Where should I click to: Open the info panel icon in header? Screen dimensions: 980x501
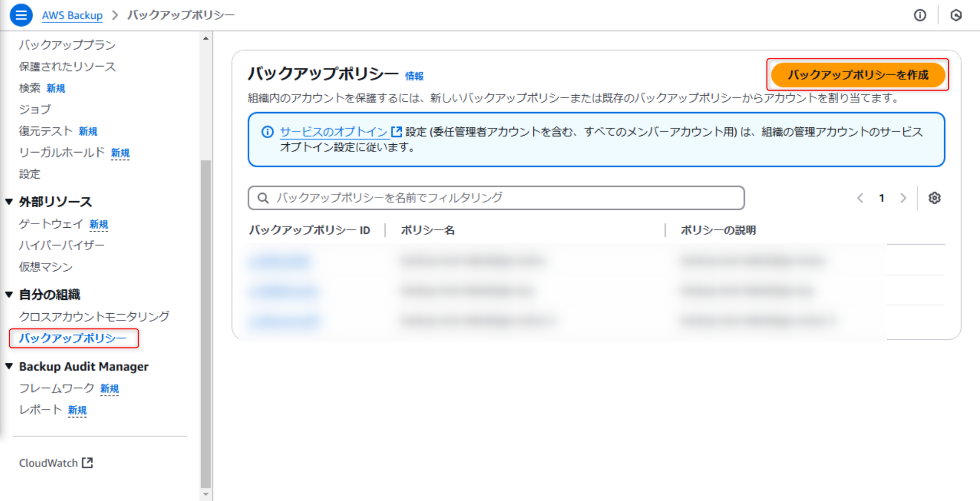920,15
